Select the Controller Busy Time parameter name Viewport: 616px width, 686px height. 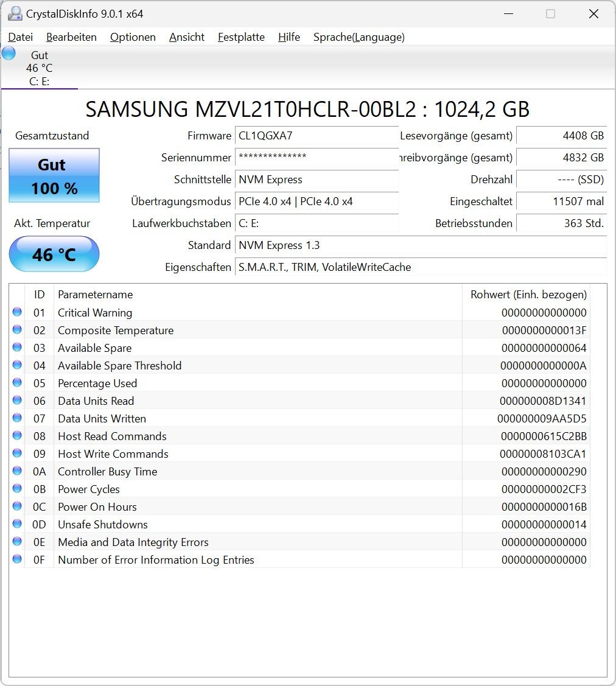[x=107, y=472]
